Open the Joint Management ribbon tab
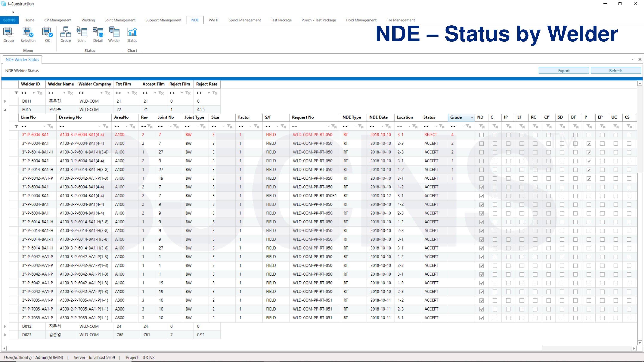 [x=120, y=20]
